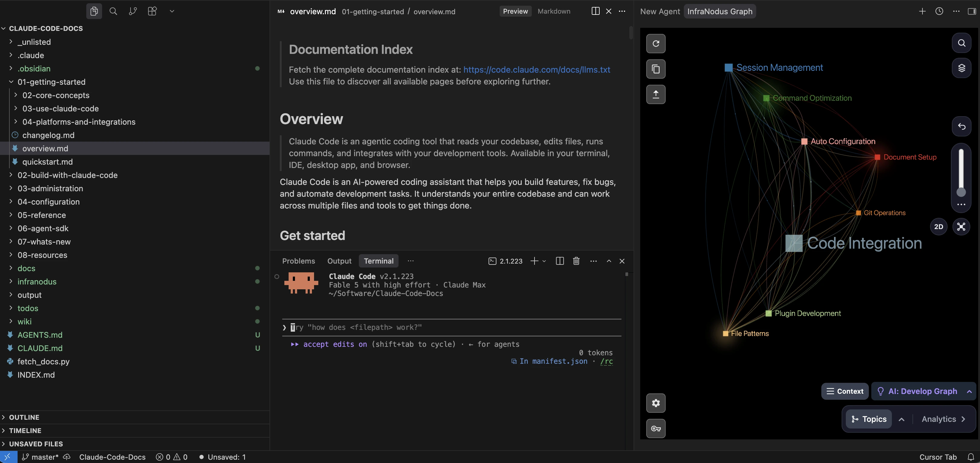Click the Context button
The height and width of the screenshot is (463, 980).
pyautogui.click(x=845, y=391)
